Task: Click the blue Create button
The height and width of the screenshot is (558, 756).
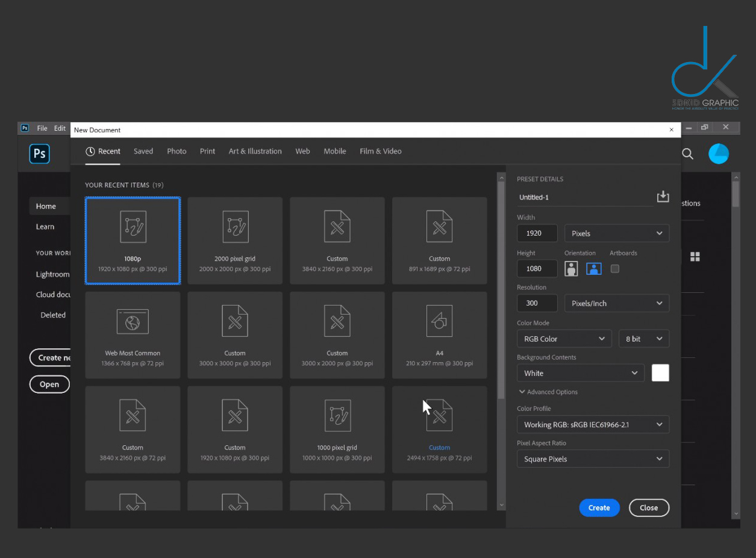Action: click(599, 508)
